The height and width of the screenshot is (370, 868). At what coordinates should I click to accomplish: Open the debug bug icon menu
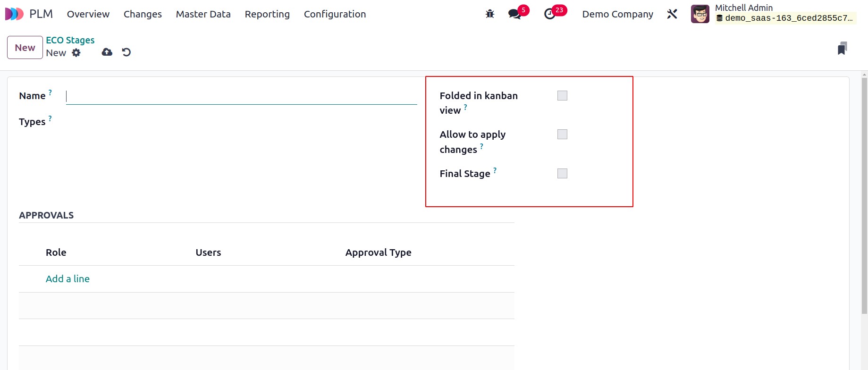tap(490, 14)
